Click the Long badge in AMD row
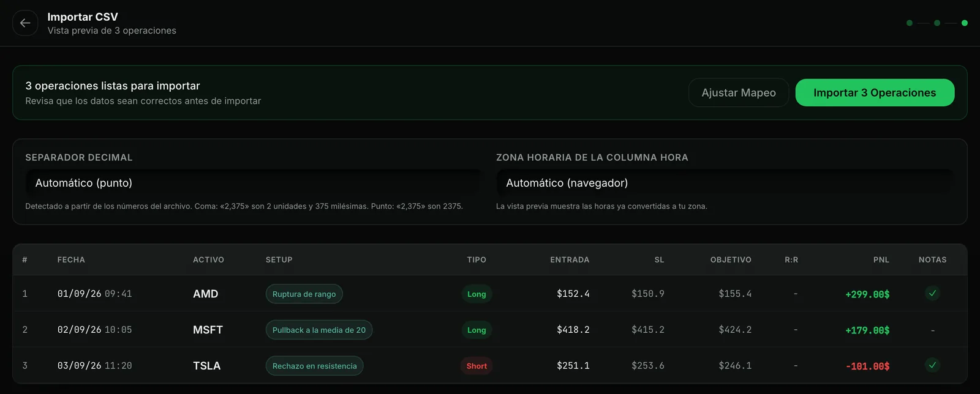980x394 pixels. (477, 294)
